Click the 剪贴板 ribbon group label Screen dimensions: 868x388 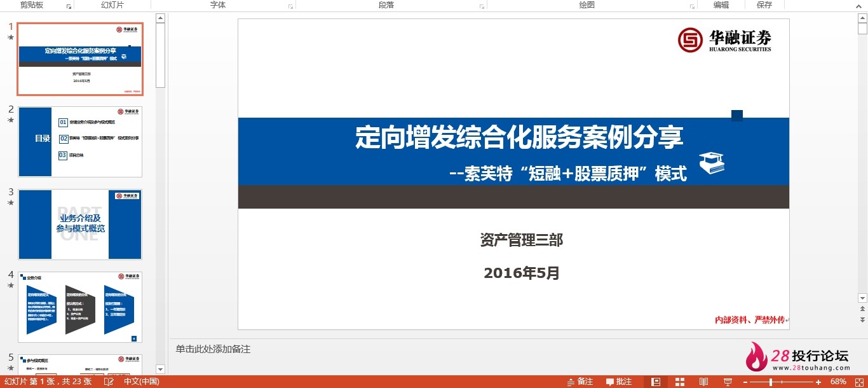(31, 5)
